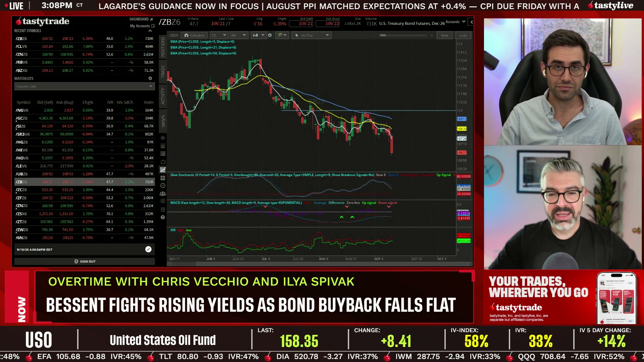
Task: Open the vertical TRADE tab
Action: [x=163, y=71]
